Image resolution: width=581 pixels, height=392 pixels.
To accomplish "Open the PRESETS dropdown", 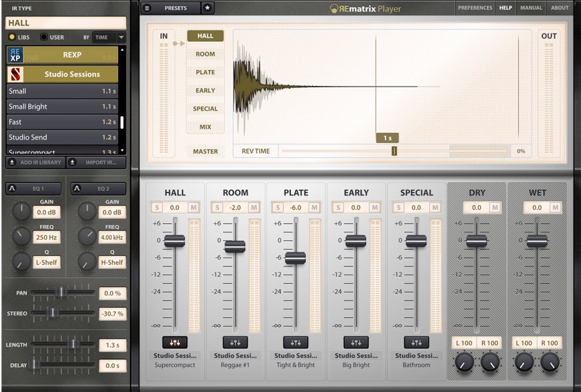I will pos(176,8).
